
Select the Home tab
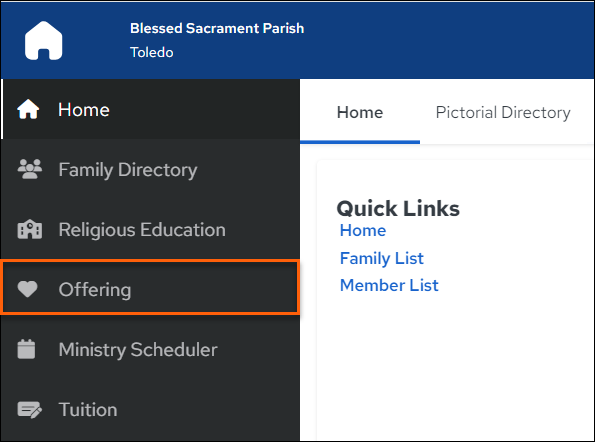pos(360,112)
